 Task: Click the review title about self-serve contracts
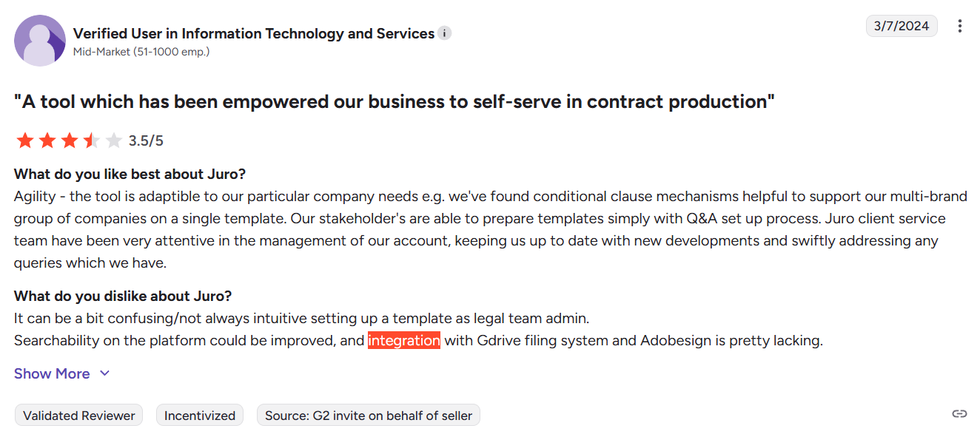click(395, 101)
